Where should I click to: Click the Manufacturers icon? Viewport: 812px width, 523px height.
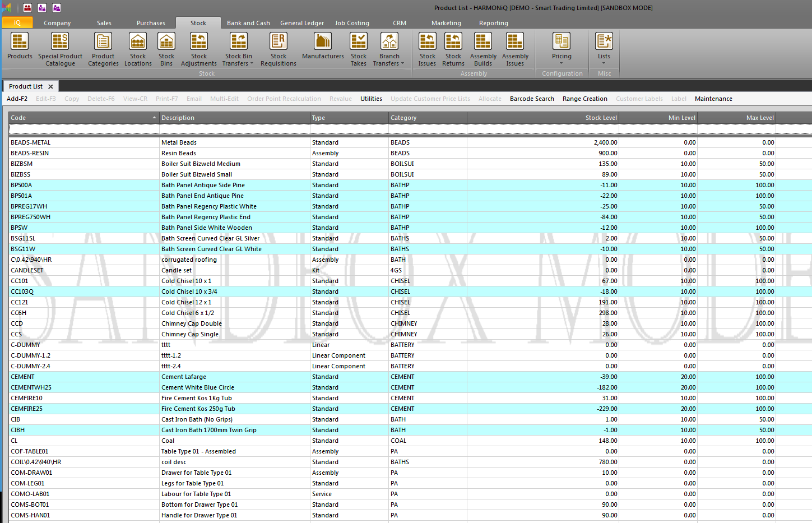[322, 49]
